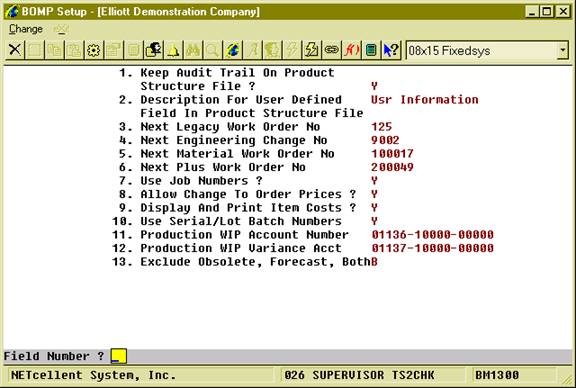Click the pointer question mark help icon
Viewport: 576px width, 388px height.
391,50
